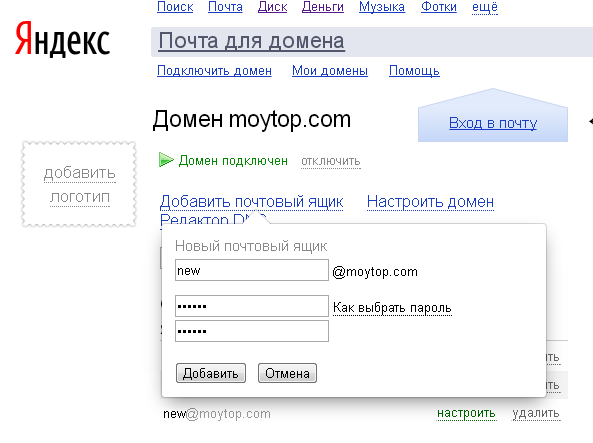Open the Мои домены tab
Screen dimensions: 593x443
(330, 71)
